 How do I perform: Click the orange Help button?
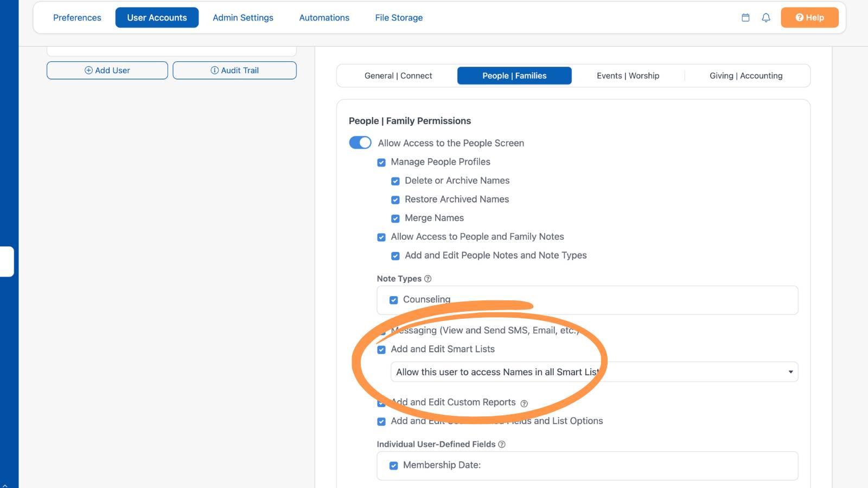click(809, 17)
